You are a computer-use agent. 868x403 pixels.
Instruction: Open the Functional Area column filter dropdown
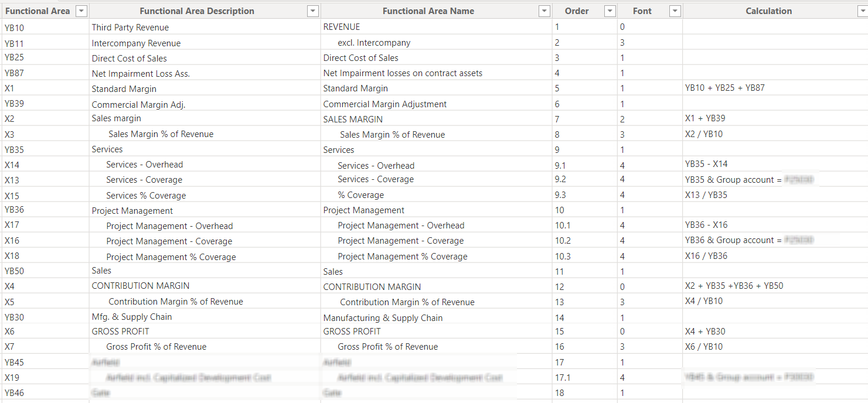[81, 11]
